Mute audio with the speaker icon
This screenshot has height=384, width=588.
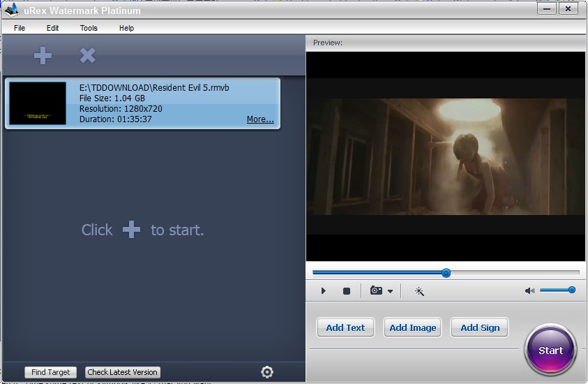pos(529,291)
